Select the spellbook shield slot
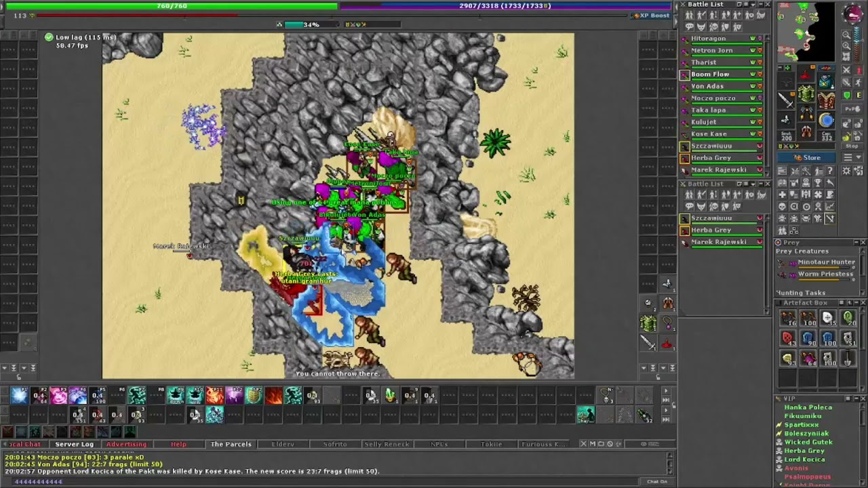868x488 pixels. [826, 100]
